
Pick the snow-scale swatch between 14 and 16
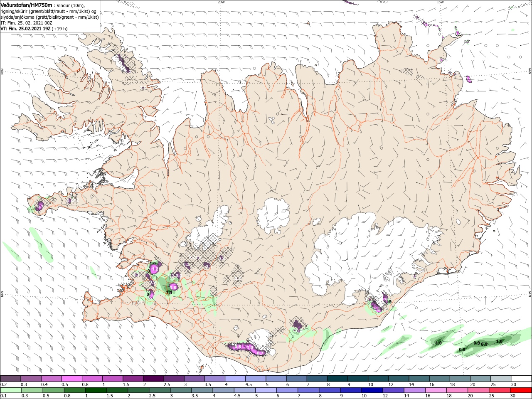[x=419, y=379]
